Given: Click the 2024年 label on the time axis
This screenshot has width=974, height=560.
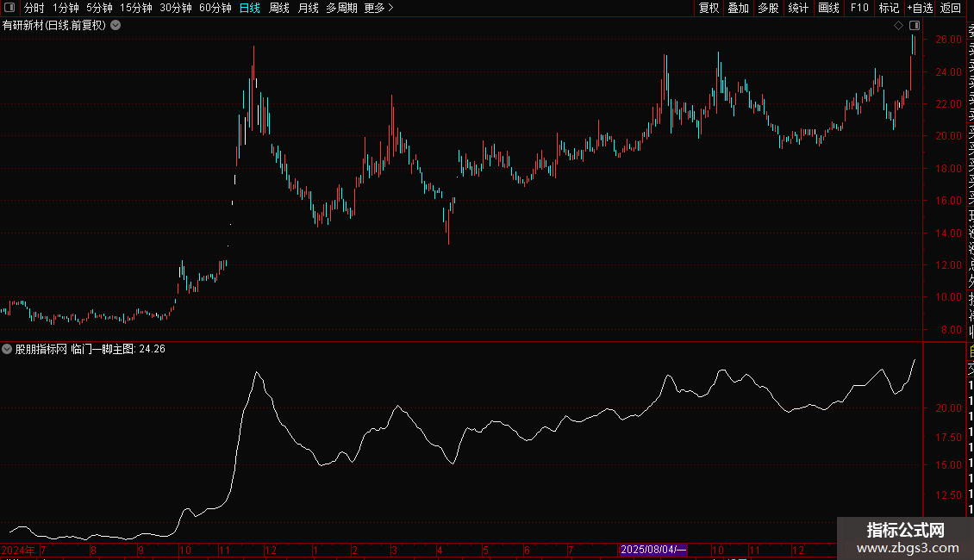Looking at the screenshot, I should click(x=18, y=550).
